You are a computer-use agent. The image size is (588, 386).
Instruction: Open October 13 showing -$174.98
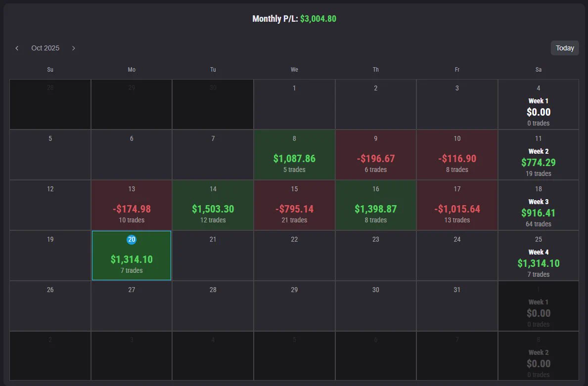coord(132,206)
